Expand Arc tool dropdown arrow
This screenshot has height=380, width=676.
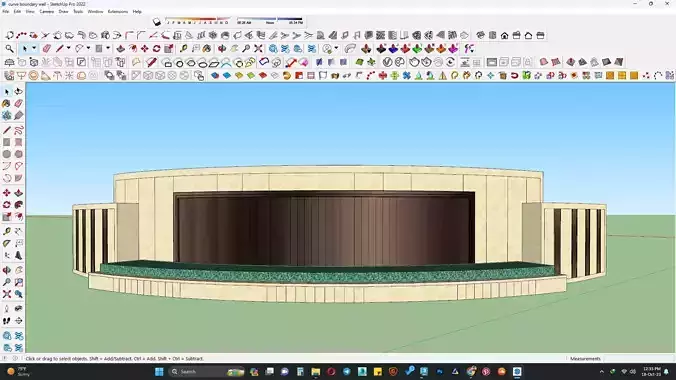click(x=88, y=49)
